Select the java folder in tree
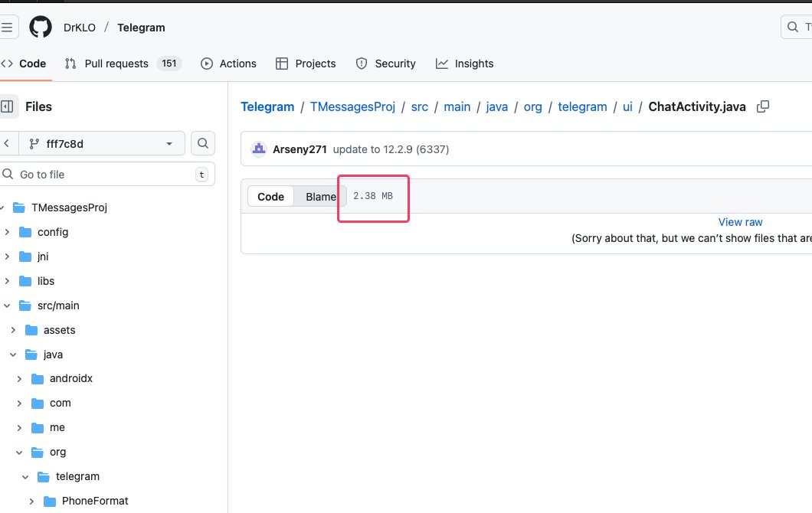This screenshot has width=812, height=513. (x=53, y=355)
